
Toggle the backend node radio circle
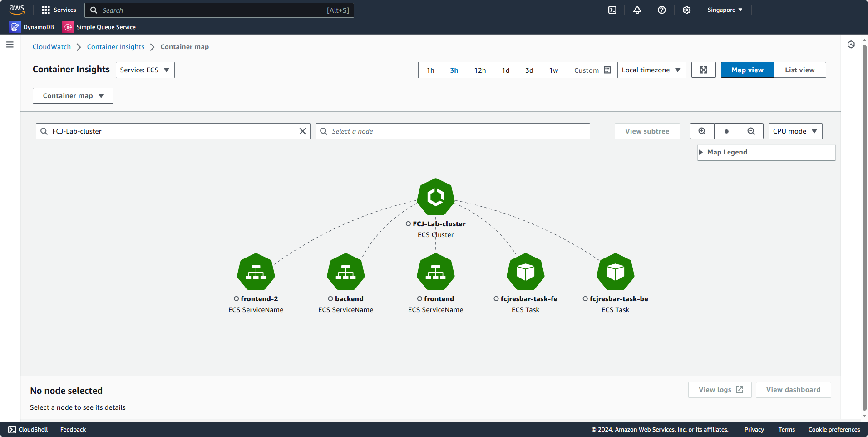[x=330, y=299]
